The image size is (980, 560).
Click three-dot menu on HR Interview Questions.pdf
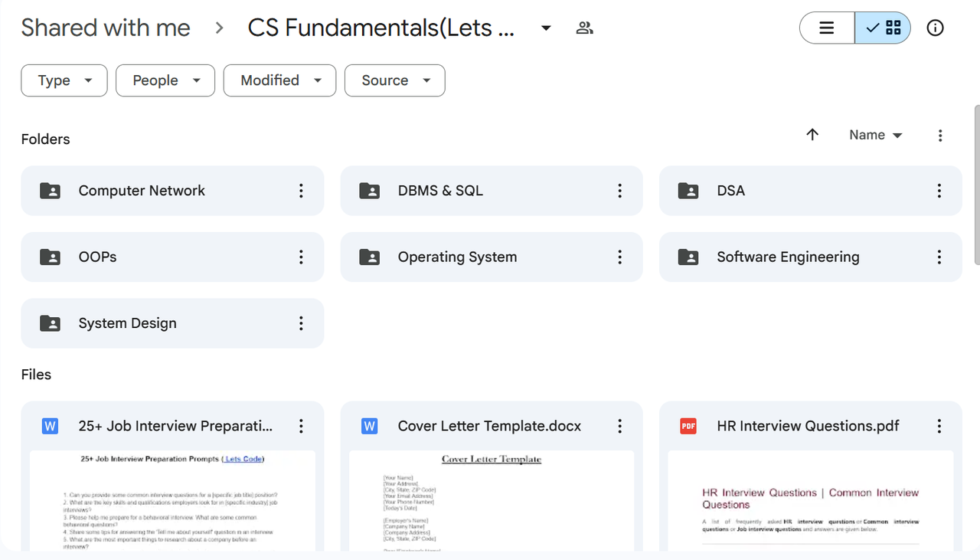tap(939, 426)
